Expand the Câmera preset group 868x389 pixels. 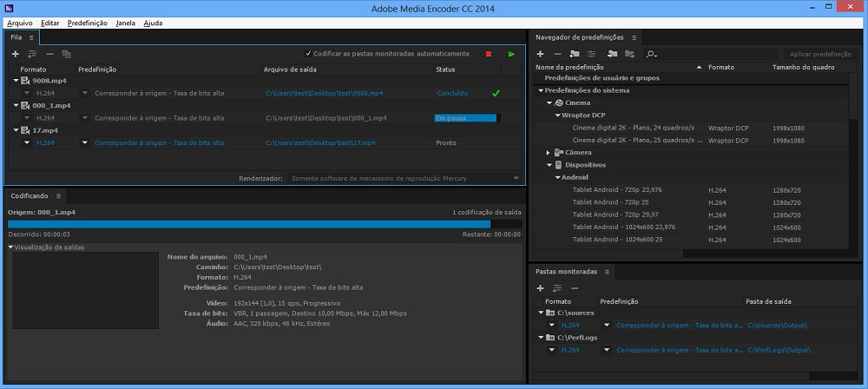pos(549,152)
